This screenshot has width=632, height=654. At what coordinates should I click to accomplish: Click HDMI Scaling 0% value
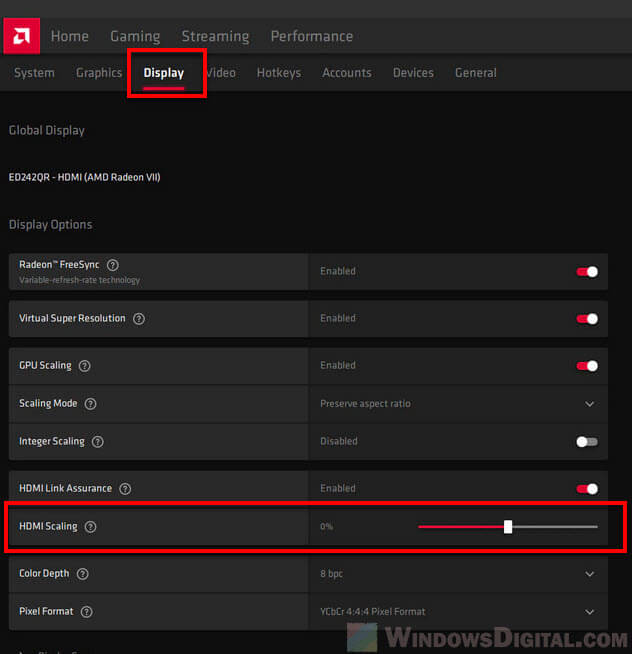[327, 527]
